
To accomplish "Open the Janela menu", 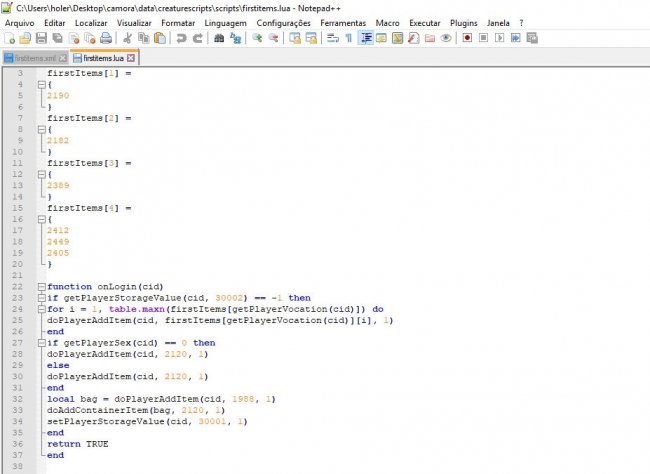I will 498,23.
